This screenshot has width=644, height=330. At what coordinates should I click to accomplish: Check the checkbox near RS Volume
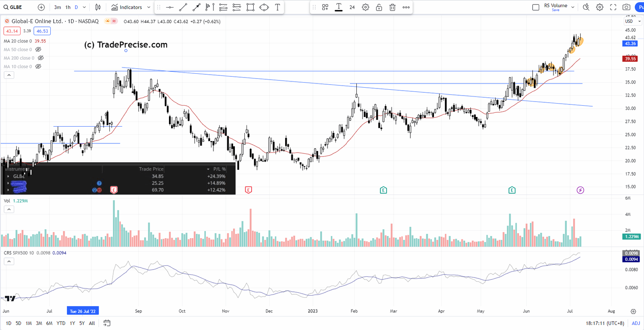pos(535,7)
